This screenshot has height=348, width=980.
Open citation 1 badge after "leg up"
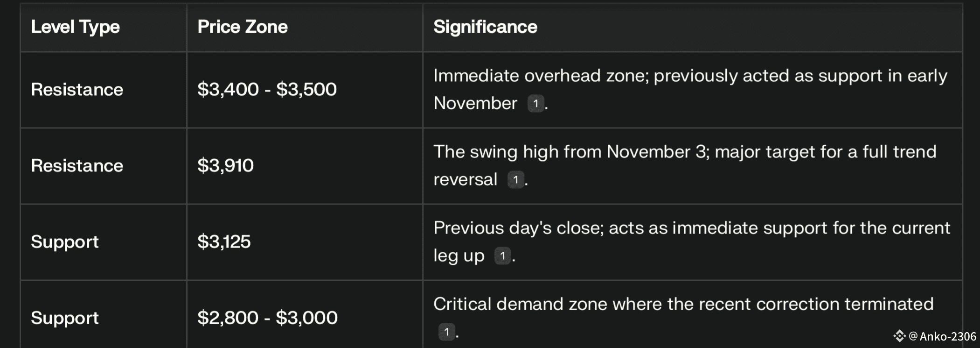pyautogui.click(x=502, y=256)
